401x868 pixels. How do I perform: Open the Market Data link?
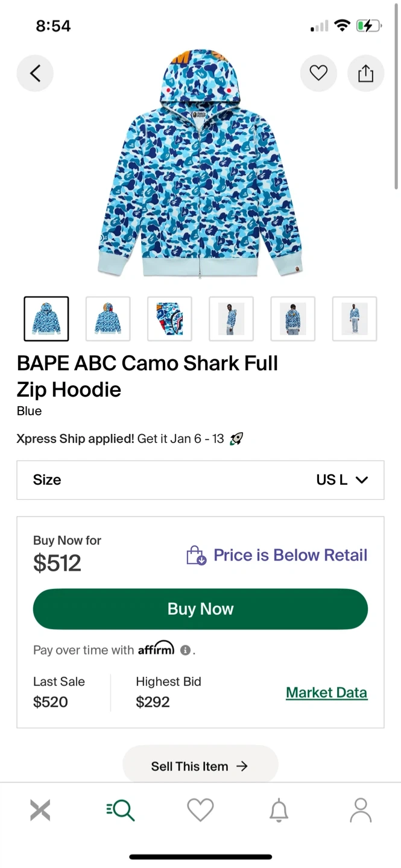326,693
